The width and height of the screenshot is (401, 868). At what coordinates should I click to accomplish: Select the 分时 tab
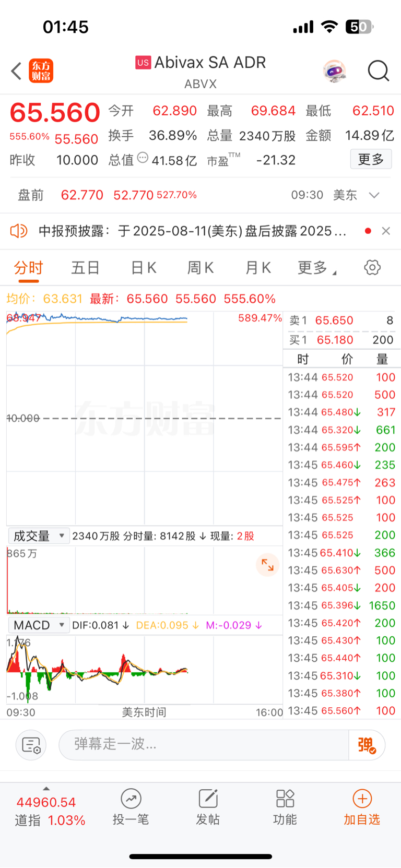coord(29,268)
